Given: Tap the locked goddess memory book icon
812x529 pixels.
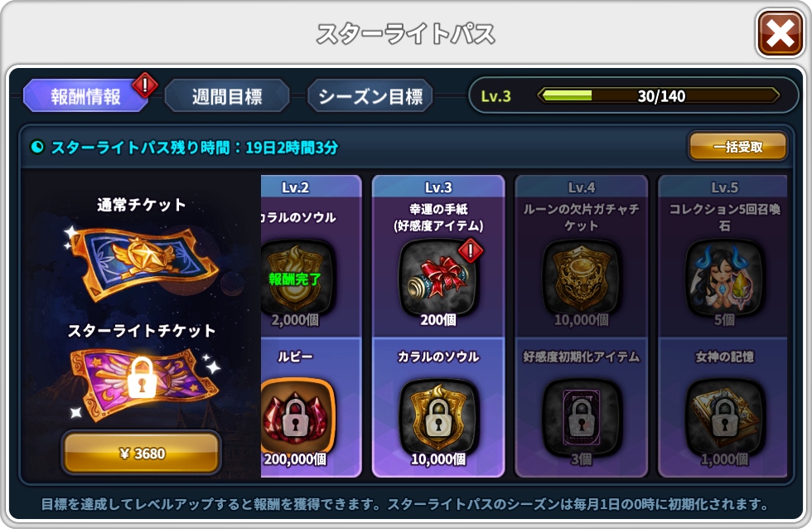Looking at the screenshot, I should click(x=724, y=416).
